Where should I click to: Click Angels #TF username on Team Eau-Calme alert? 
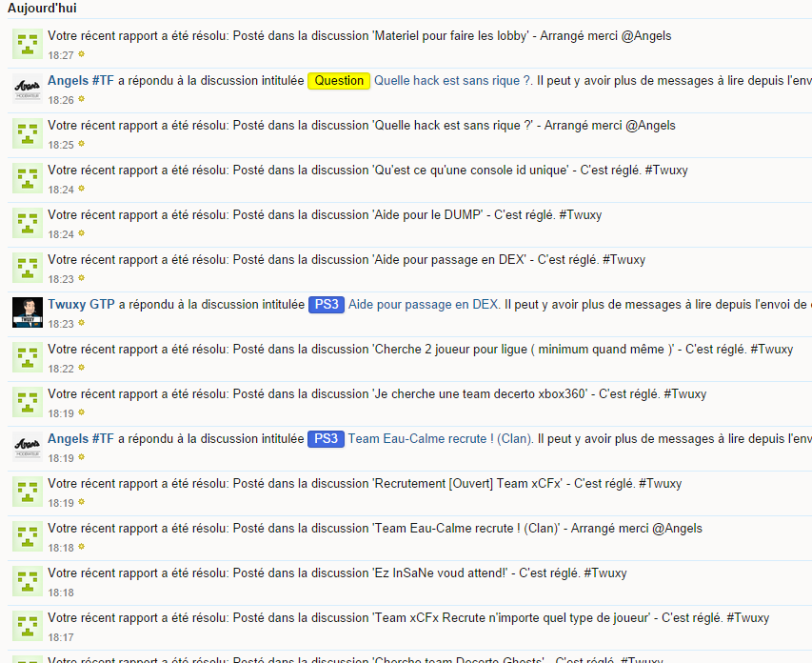click(x=80, y=438)
